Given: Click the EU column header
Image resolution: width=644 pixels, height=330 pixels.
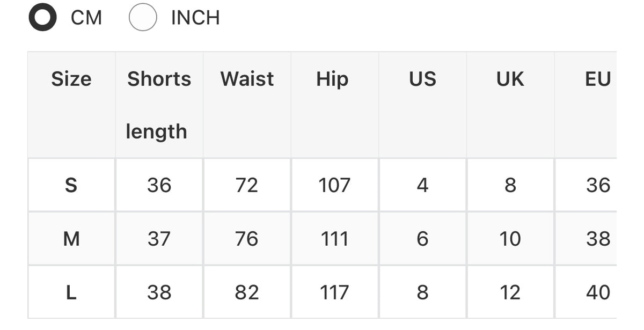Looking at the screenshot, I should [x=586, y=105].
